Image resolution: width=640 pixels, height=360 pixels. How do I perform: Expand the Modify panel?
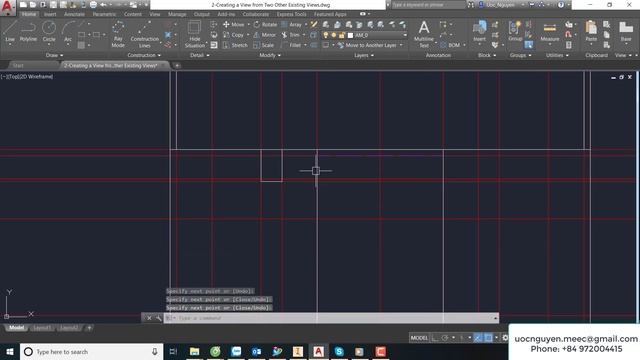pos(270,55)
